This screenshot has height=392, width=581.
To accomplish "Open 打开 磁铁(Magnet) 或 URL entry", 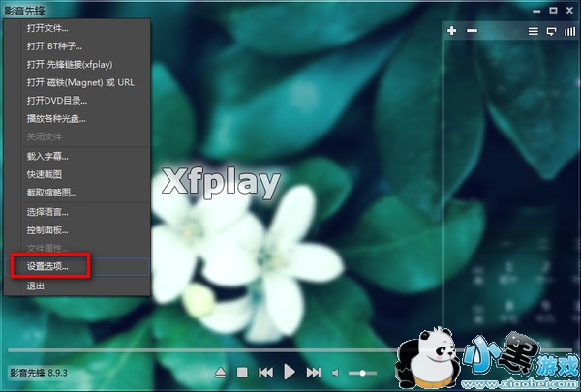I will pyautogui.click(x=77, y=82).
